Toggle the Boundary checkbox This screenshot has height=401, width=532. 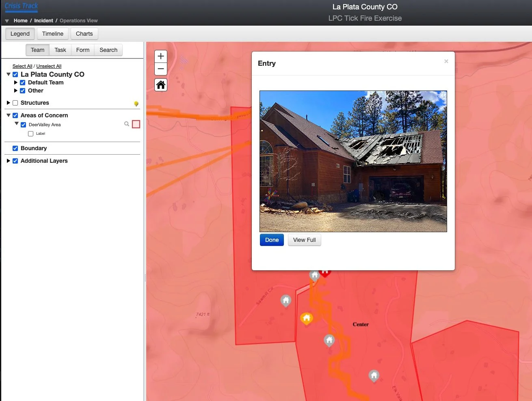pyautogui.click(x=15, y=148)
